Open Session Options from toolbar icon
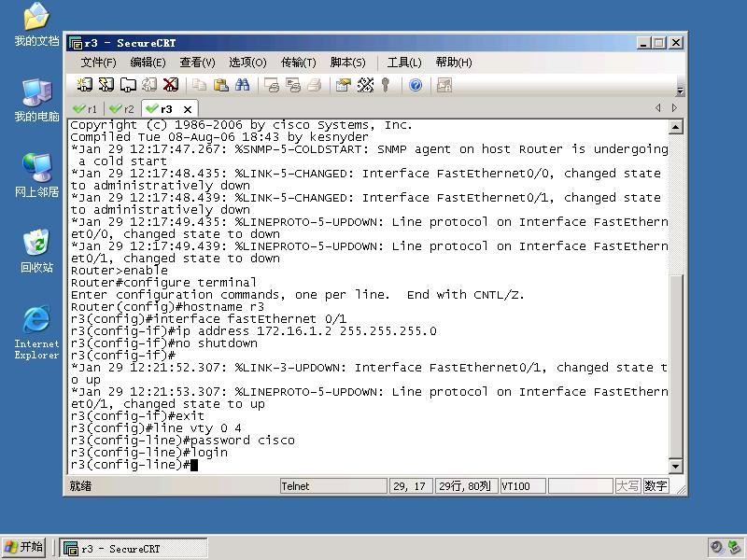The height and width of the screenshot is (560, 747). click(x=343, y=85)
